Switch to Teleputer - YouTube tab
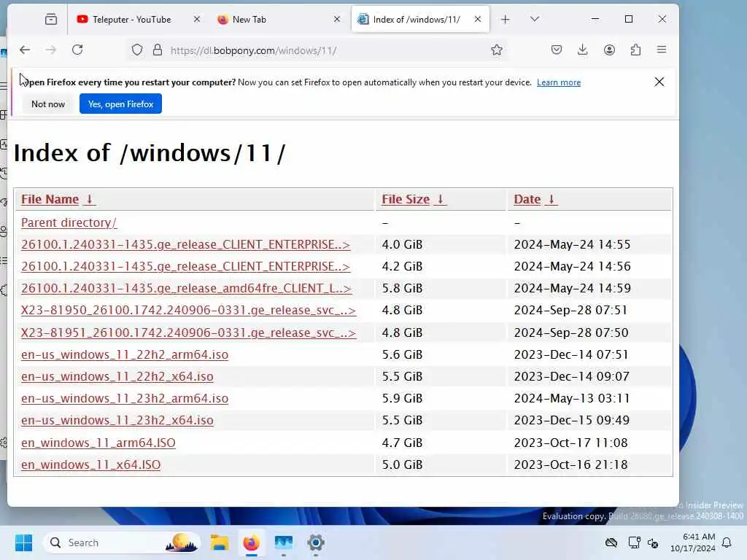Viewport: 747px width, 560px height. pos(131,20)
